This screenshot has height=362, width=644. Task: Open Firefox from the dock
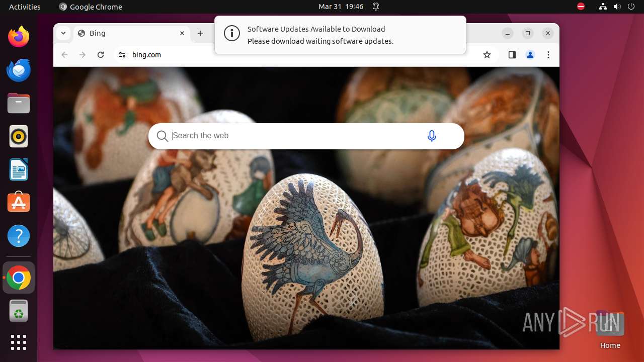point(19,37)
